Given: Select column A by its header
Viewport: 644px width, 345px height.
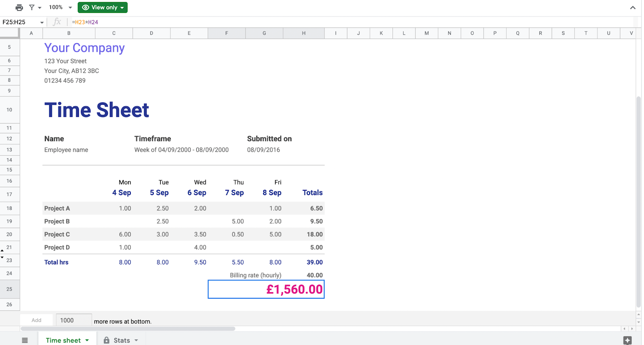Looking at the screenshot, I should [31, 33].
